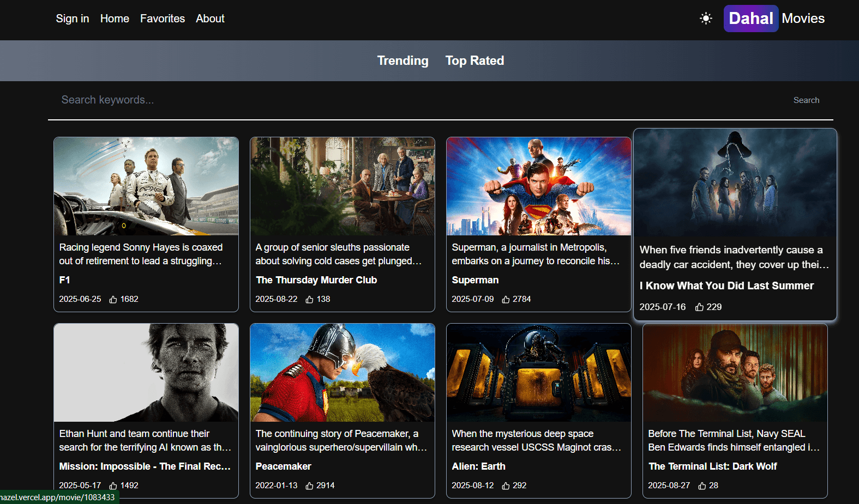The width and height of the screenshot is (859, 504).
Task: Open the Dahal Movies logo
Action: 774,19
